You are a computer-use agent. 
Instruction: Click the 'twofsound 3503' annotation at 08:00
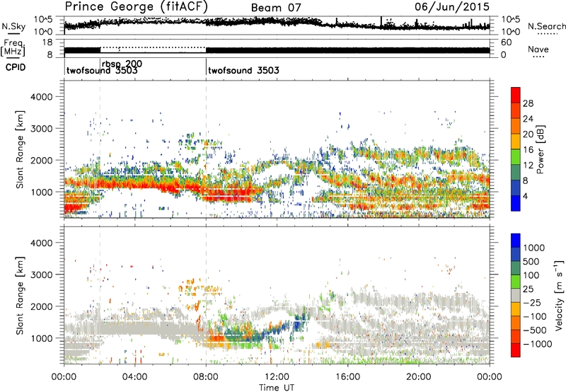click(243, 70)
